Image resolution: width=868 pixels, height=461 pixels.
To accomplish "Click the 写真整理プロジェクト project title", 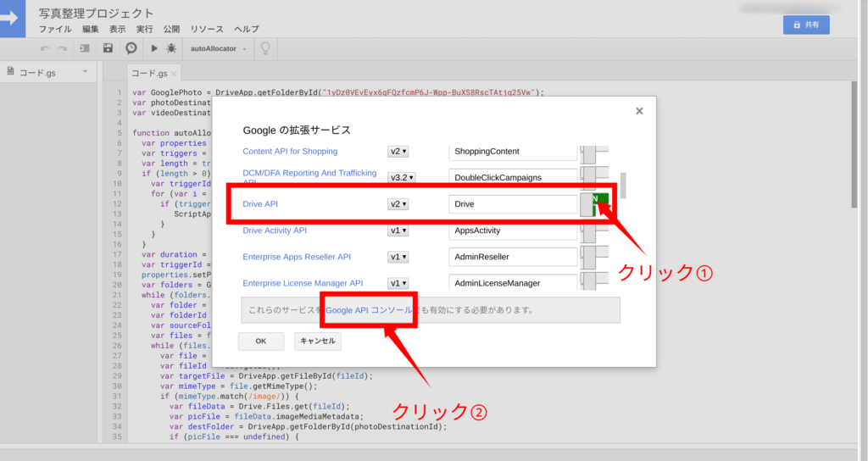I will click(96, 14).
